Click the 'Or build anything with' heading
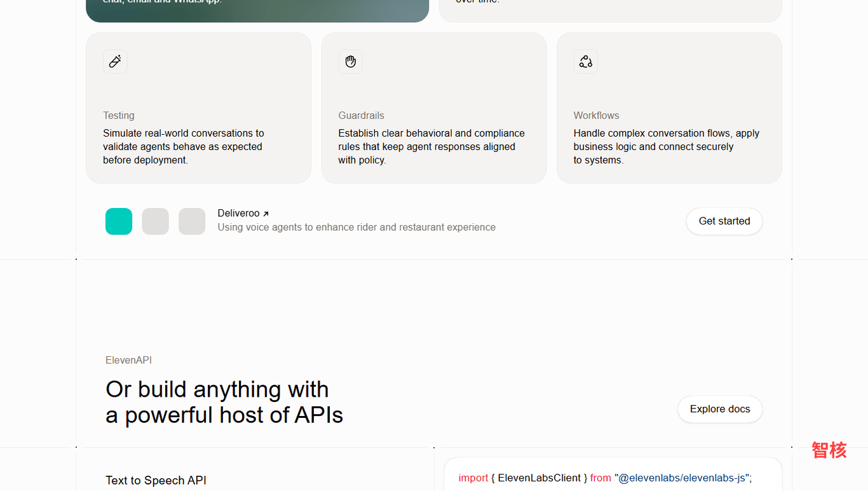868x491 pixels. tap(224, 402)
